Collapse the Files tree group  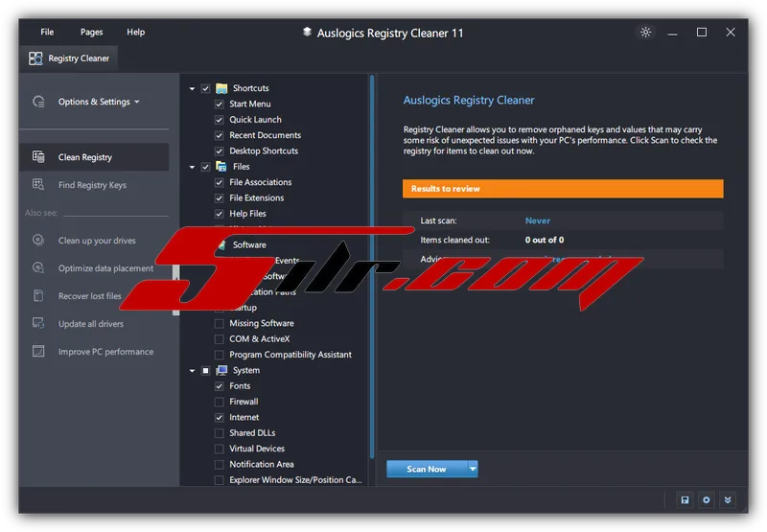193,167
